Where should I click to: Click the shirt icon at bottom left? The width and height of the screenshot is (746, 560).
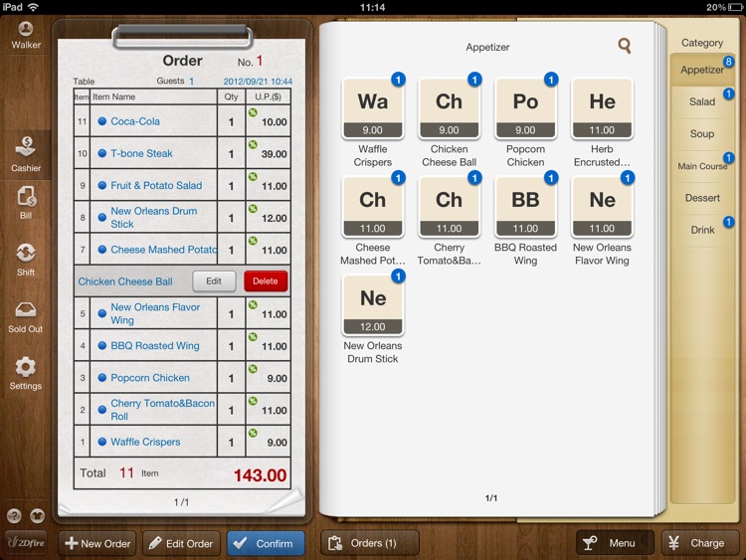tap(37, 515)
